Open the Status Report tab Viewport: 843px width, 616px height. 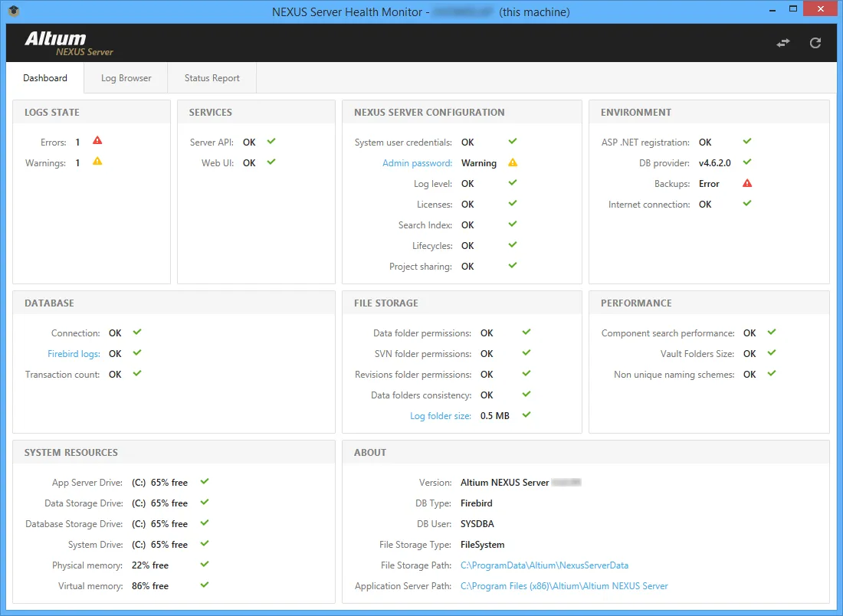212,78
